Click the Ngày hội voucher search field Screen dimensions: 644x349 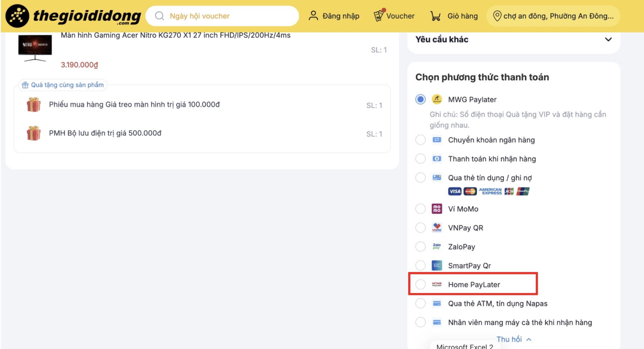[222, 16]
